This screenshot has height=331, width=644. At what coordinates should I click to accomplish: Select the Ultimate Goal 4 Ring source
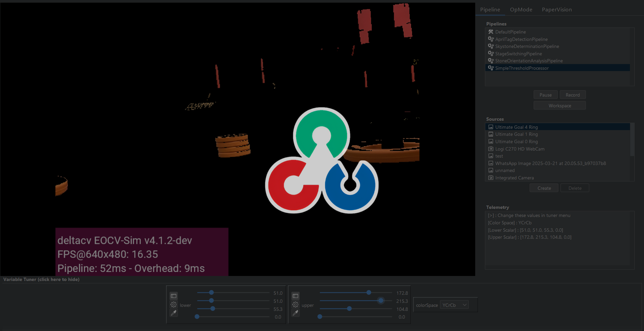[x=558, y=127]
